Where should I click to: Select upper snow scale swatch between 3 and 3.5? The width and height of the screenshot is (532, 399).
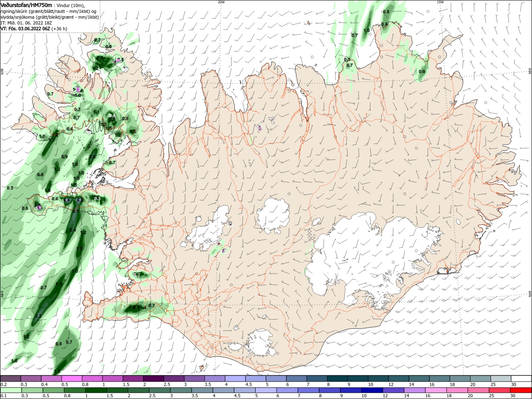pyautogui.click(x=194, y=379)
